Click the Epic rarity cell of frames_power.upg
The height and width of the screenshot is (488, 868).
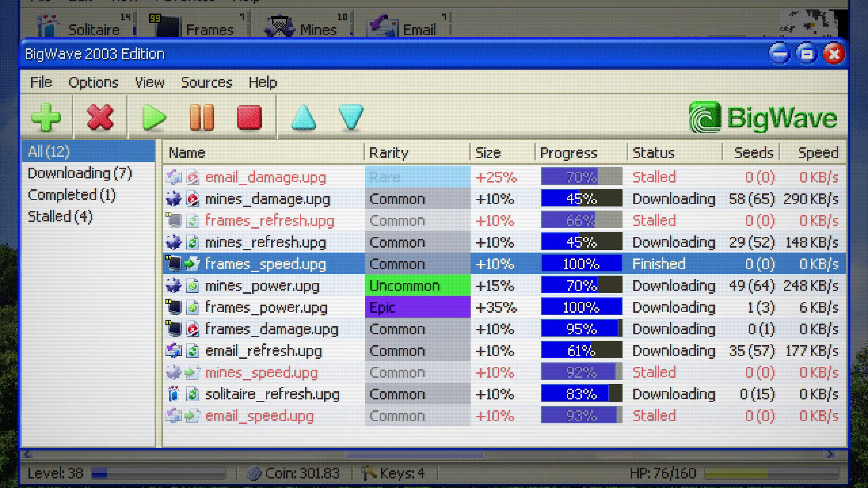point(417,307)
